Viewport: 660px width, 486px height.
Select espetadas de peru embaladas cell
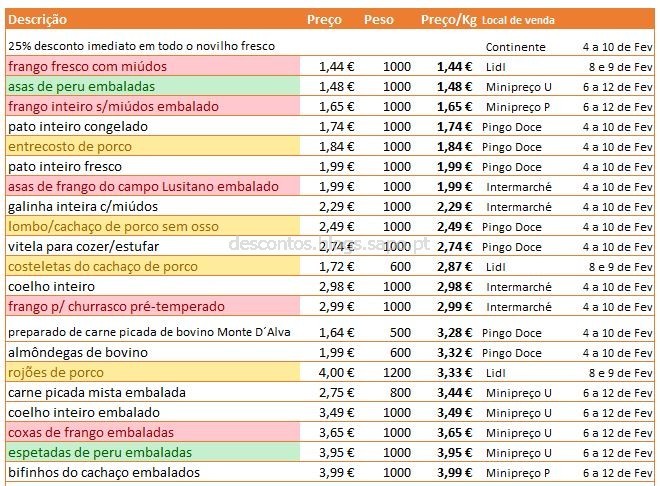pyautogui.click(x=153, y=452)
